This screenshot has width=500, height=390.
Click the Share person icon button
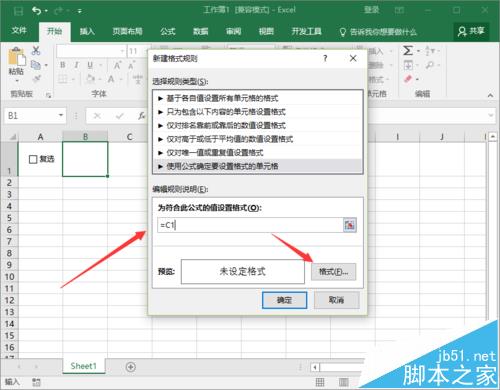[471, 31]
